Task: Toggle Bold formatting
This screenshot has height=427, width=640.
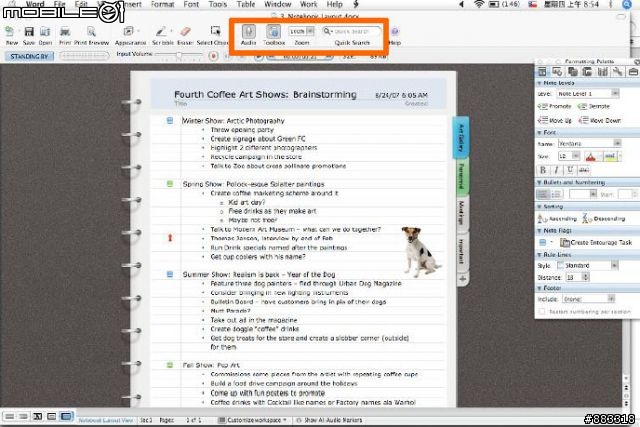Action: [x=542, y=170]
